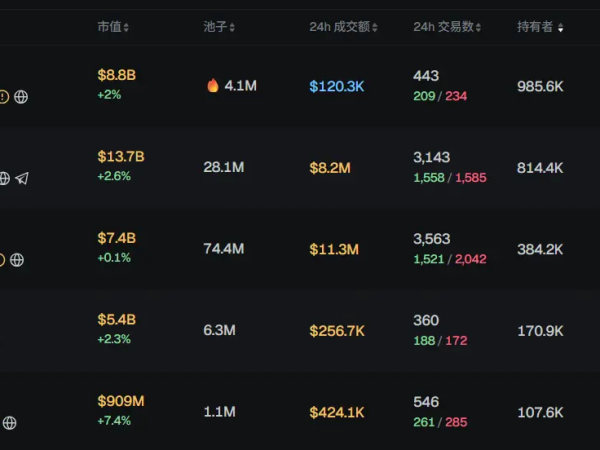This screenshot has height=450, width=600.
Task: Sort by 持有者 column header
Action: (540, 27)
